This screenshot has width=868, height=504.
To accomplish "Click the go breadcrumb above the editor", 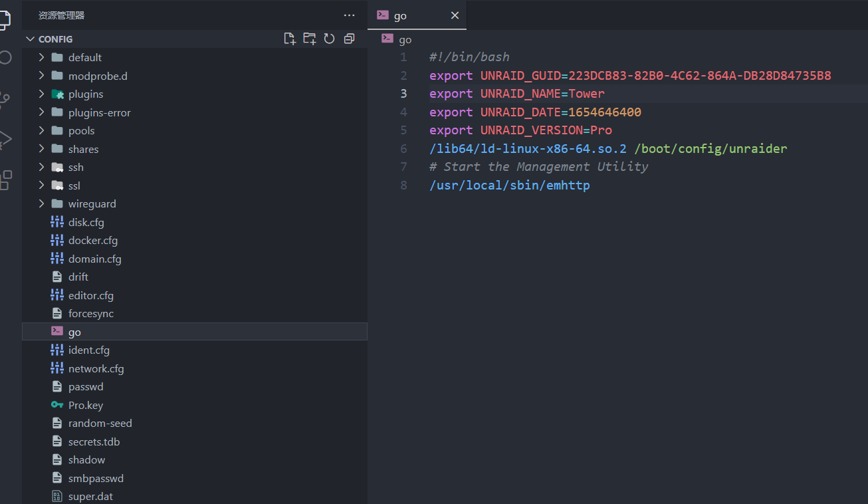I will 405,39.
